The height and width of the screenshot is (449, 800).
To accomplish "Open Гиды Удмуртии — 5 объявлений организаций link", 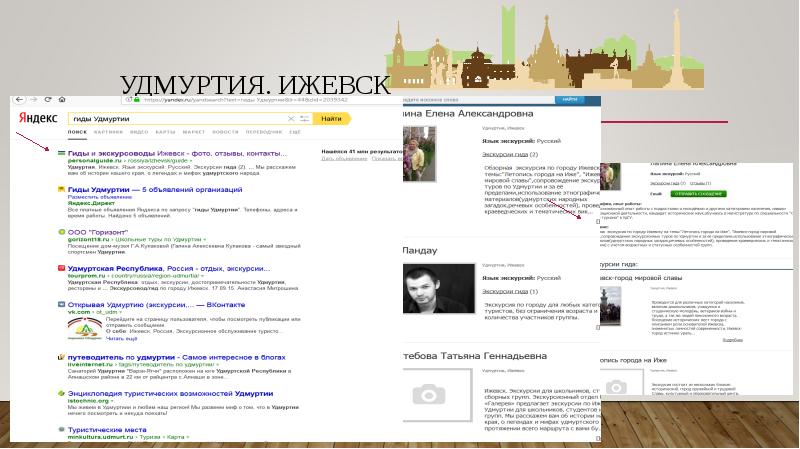I will 155,189.
